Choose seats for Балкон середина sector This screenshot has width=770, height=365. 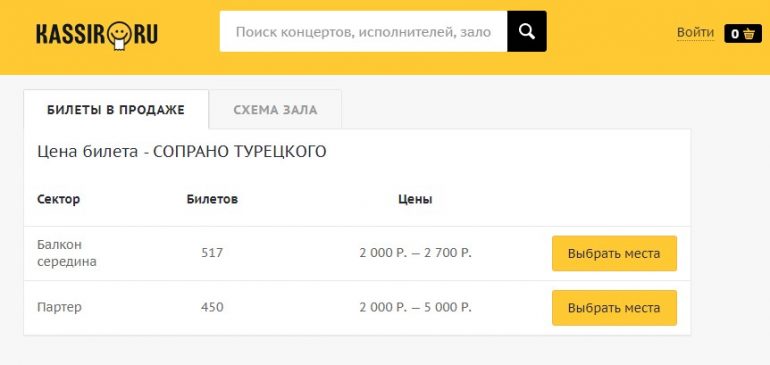click(x=614, y=253)
